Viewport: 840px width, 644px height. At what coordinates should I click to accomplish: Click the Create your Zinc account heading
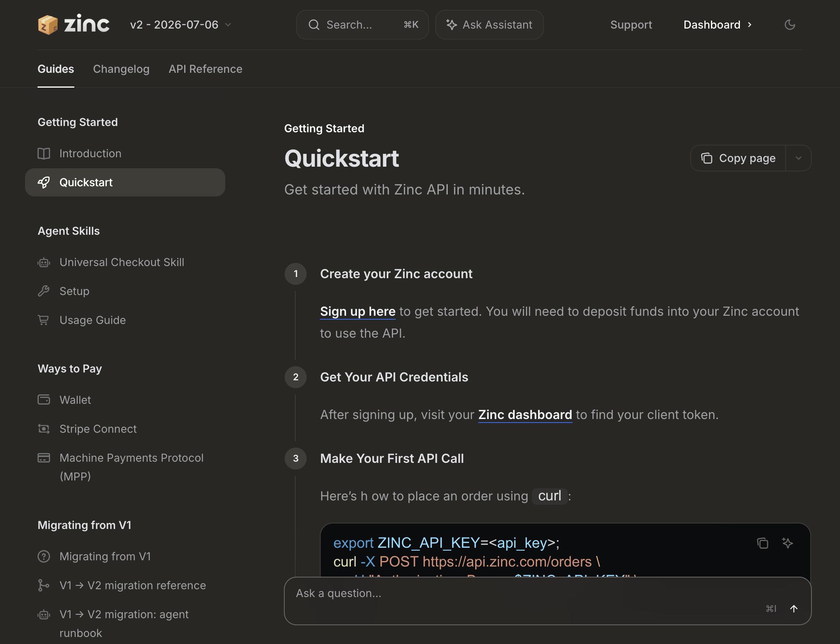(x=396, y=274)
